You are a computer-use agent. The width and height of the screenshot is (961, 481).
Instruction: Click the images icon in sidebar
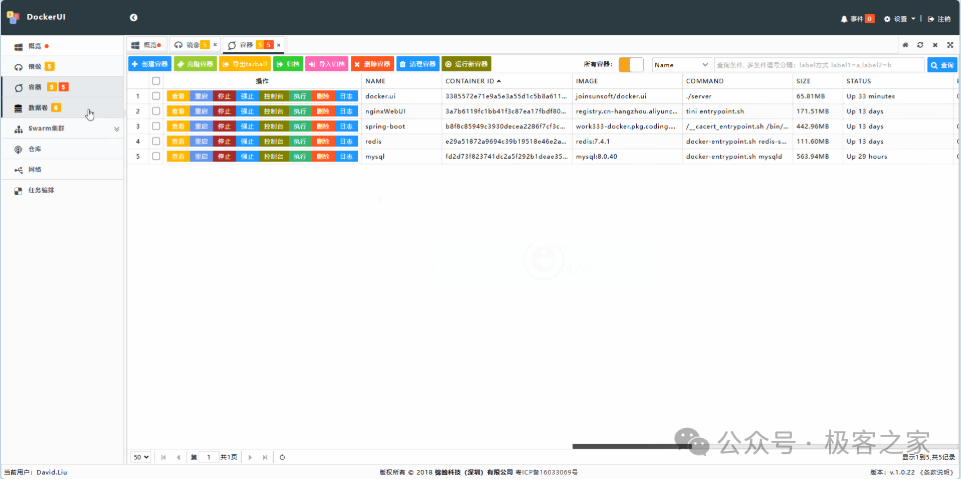pyautogui.click(x=18, y=66)
